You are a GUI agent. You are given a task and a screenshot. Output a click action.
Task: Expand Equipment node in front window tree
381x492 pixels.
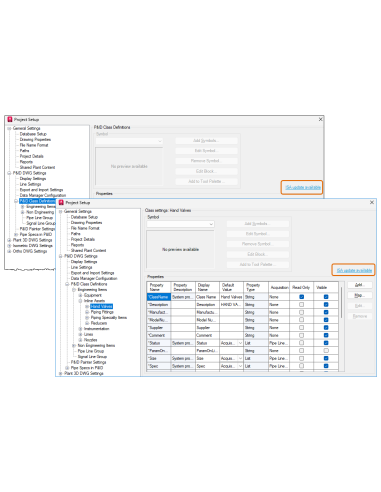[80, 295]
